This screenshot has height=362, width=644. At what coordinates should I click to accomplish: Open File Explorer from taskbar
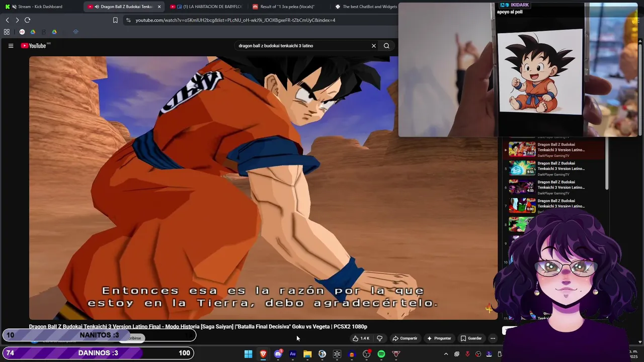[307, 354]
